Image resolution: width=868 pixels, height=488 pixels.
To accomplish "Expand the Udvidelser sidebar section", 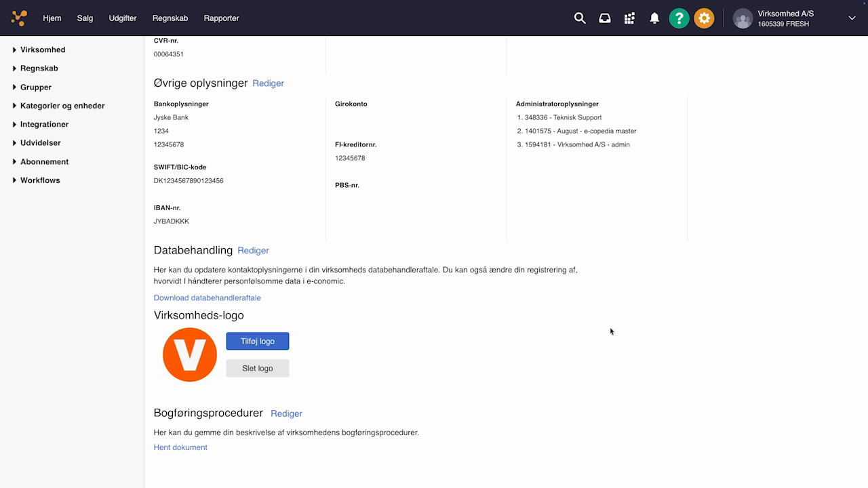I will coord(37,143).
